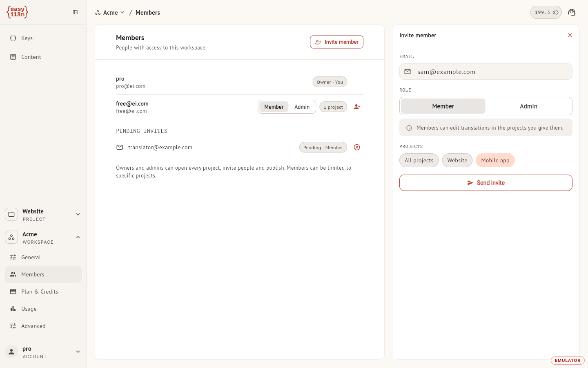Image resolution: width=588 pixels, height=368 pixels.
Task: Collapse the sidebar panel icon
Action: [76, 12]
